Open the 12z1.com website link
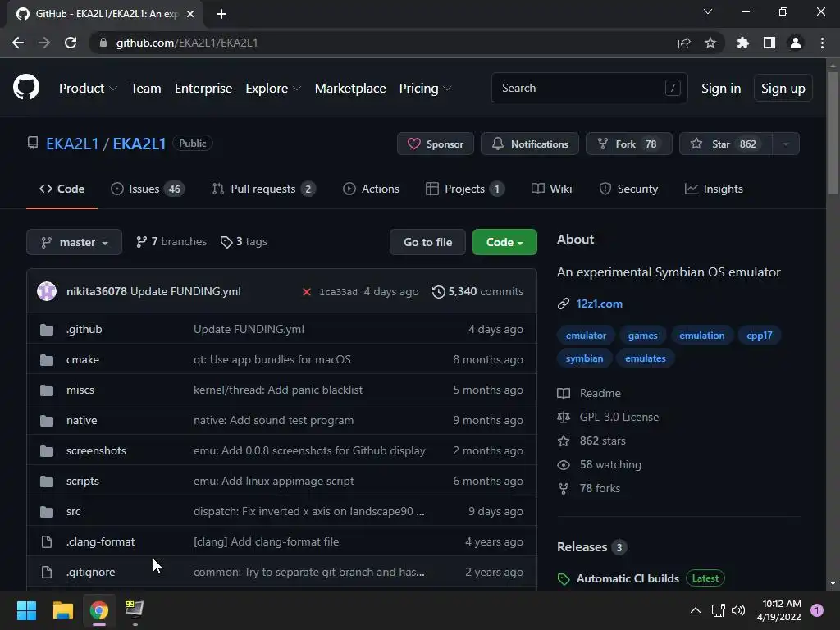Image resolution: width=840 pixels, height=630 pixels. click(x=599, y=304)
